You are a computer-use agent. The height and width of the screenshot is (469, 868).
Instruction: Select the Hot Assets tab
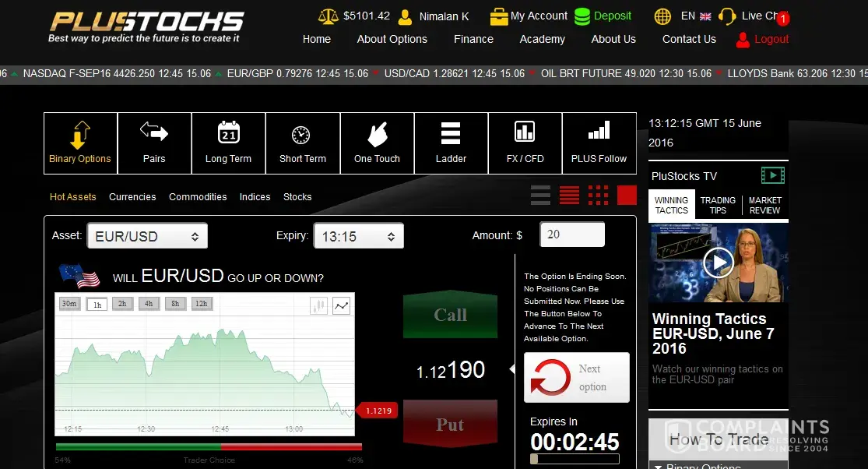(x=73, y=197)
